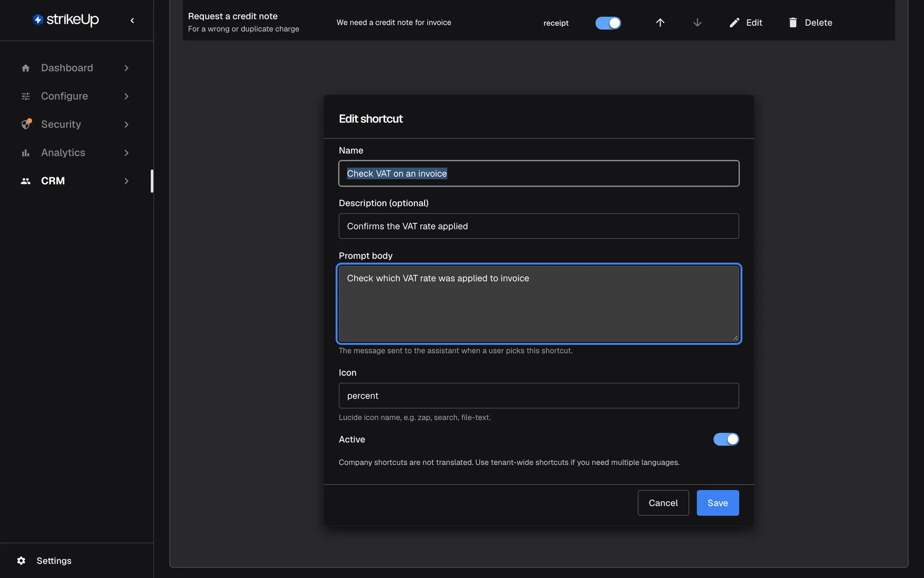
Task: Expand the Security menu chevron
Action: coord(126,124)
